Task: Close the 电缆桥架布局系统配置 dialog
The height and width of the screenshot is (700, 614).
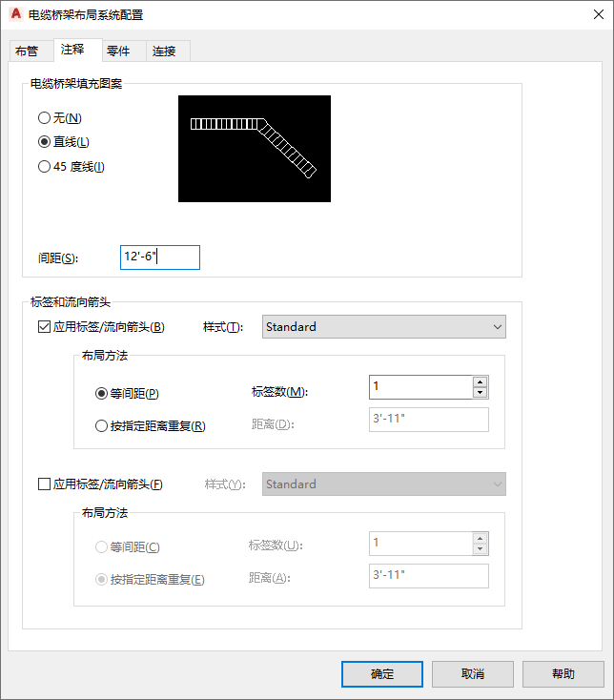Action: tap(599, 14)
